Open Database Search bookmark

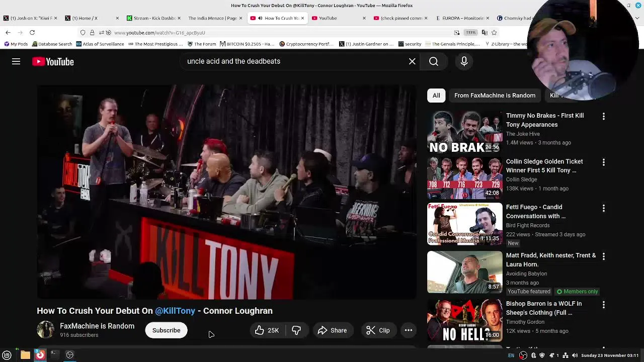52,44
